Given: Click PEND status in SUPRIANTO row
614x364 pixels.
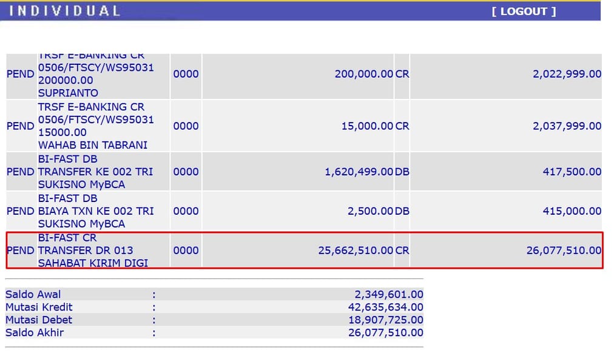Looking at the screenshot, I should pyautogui.click(x=21, y=74).
